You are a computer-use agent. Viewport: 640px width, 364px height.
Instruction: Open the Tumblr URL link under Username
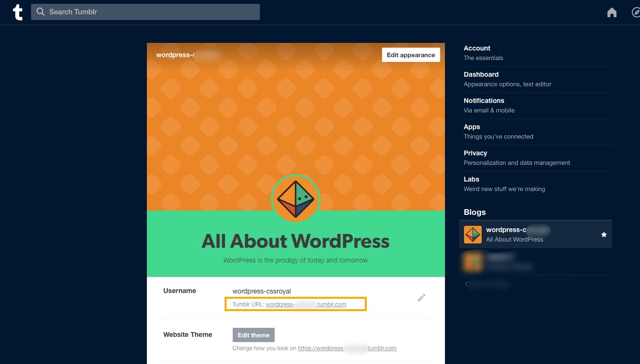point(306,304)
